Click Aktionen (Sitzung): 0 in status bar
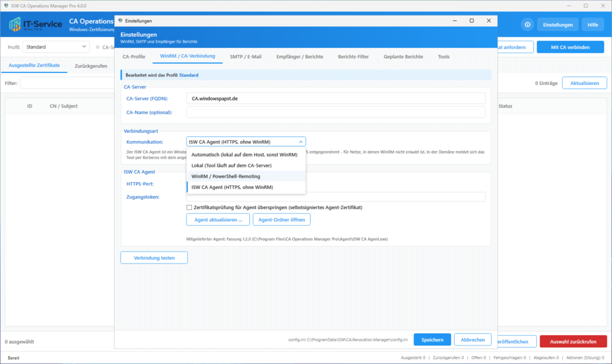 pyautogui.click(x=585, y=358)
